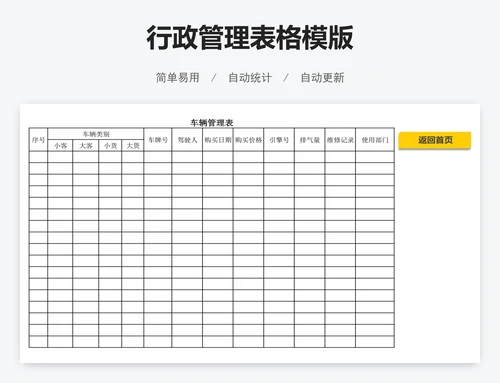Select the 购买日期 header cell

tap(218, 140)
